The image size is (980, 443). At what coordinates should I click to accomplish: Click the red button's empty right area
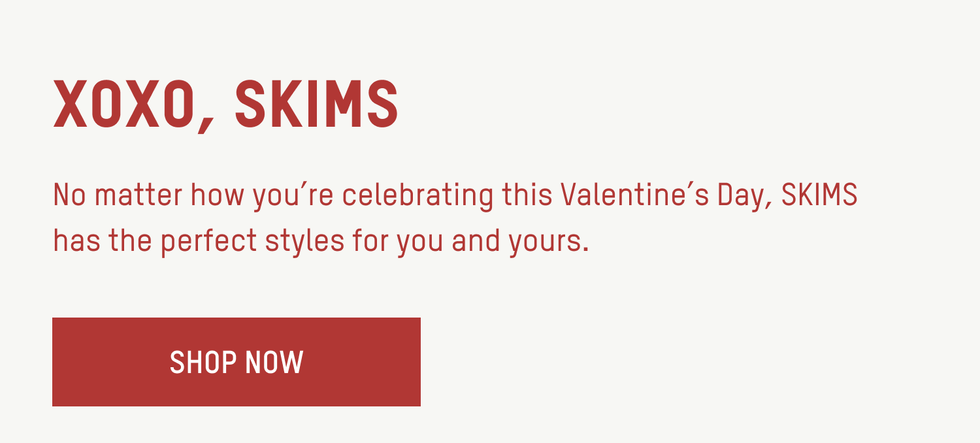[x=363, y=362]
